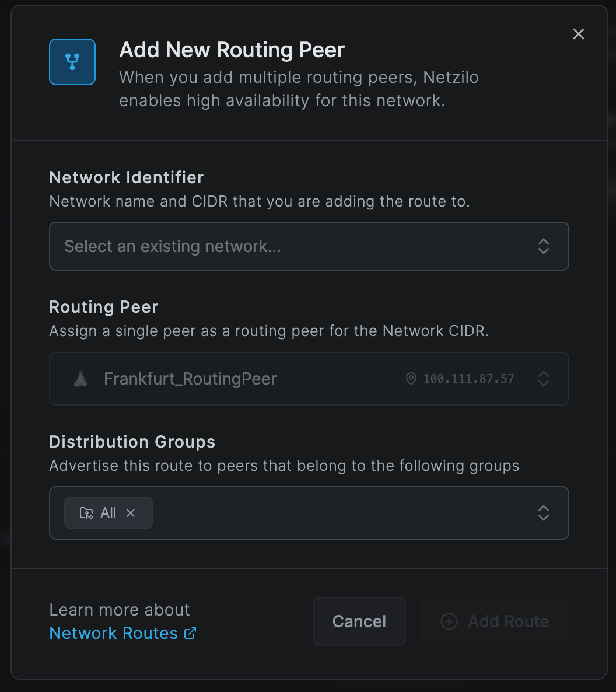Click the plus circle icon on Add Route
The width and height of the screenshot is (616, 692).
click(x=449, y=621)
